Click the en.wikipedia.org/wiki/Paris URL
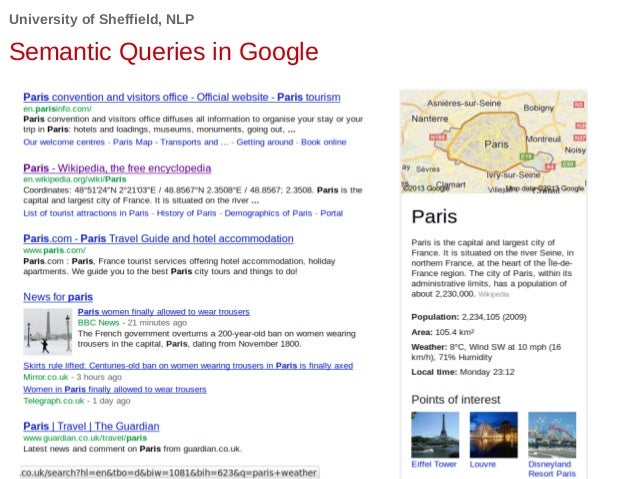The height and width of the screenshot is (479, 638). coord(75,179)
